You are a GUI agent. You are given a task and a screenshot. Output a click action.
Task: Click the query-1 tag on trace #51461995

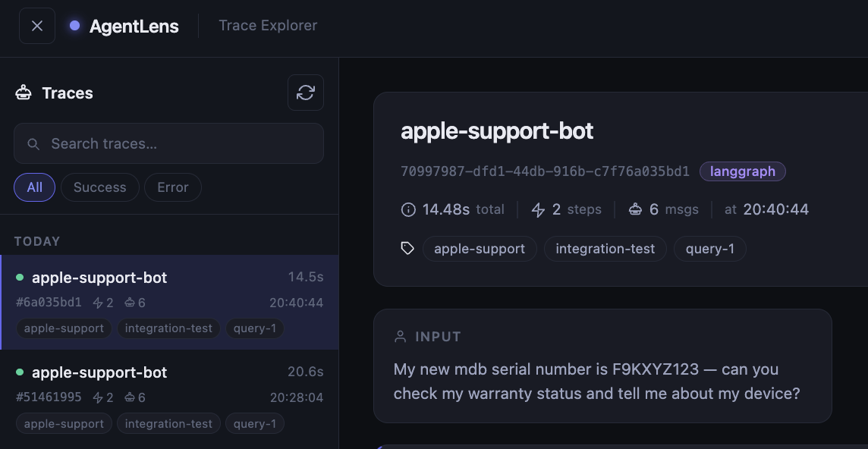point(255,423)
